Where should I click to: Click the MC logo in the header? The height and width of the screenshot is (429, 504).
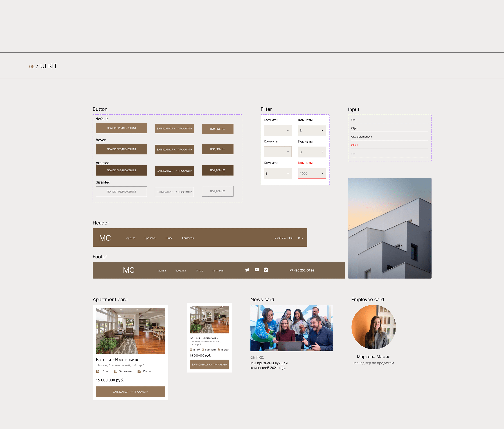click(x=105, y=238)
